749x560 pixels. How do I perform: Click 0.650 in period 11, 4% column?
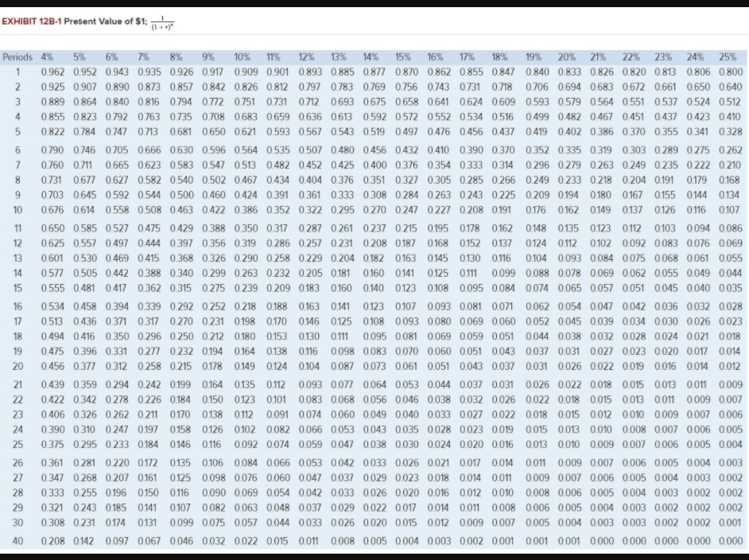52,229
